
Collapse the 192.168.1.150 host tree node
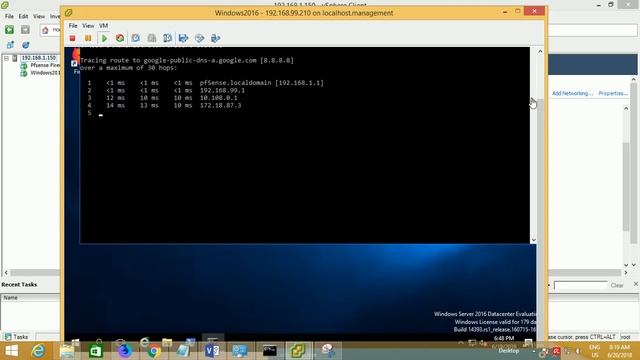click(6, 58)
